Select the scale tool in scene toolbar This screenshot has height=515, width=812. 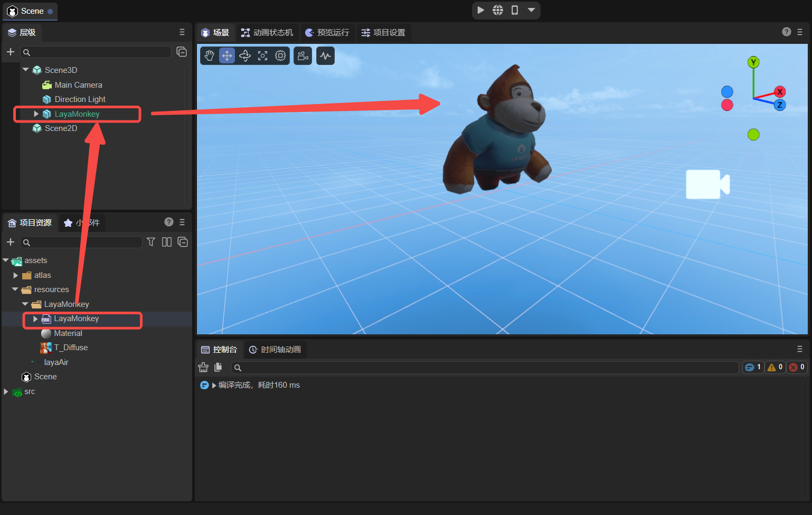tap(262, 56)
